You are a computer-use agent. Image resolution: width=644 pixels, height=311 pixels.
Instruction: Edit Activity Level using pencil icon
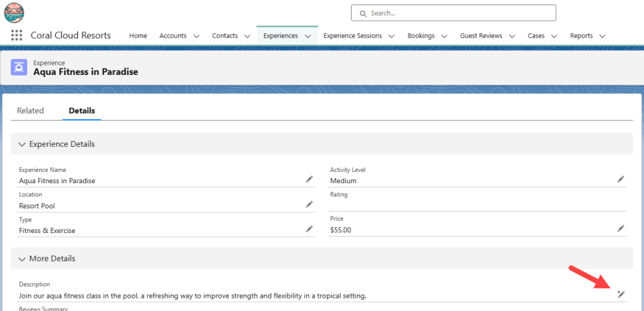621,179
